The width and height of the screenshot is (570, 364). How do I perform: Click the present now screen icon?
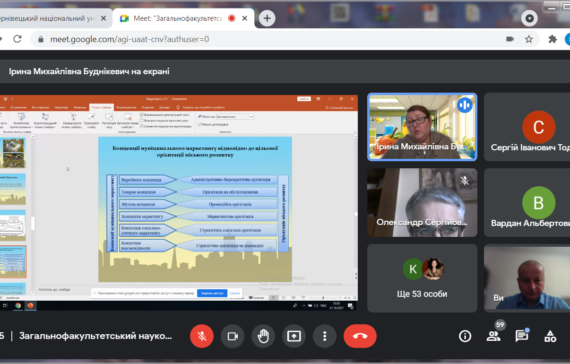(x=294, y=336)
